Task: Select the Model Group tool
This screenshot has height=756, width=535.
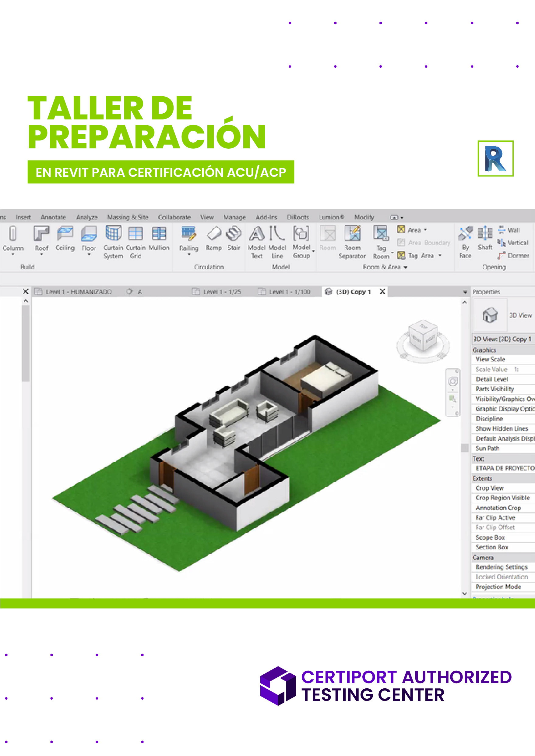Action: click(301, 242)
